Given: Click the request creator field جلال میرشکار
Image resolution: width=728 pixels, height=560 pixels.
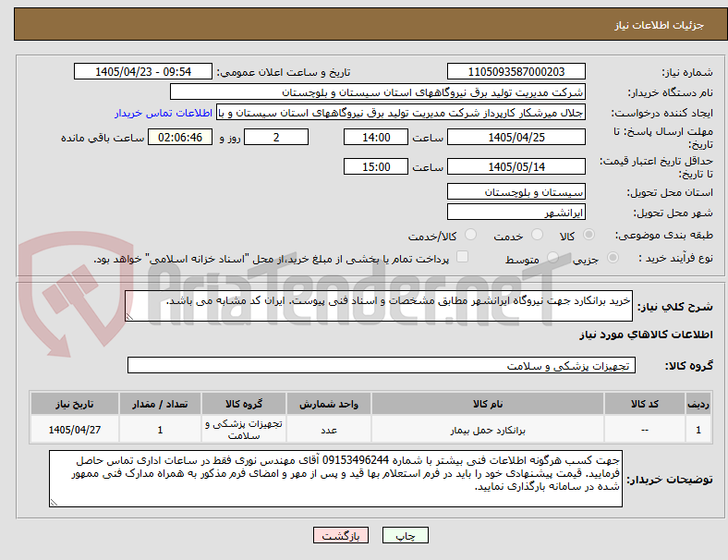Looking at the screenshot, I should tap(401, 113).
